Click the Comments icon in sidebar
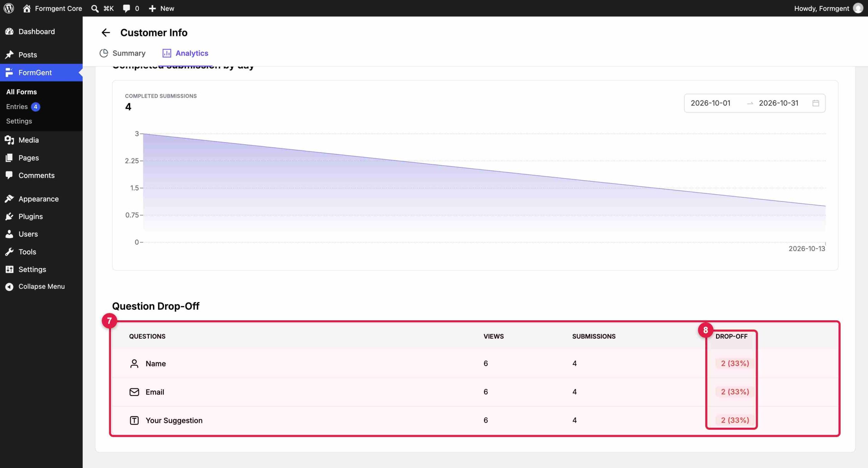Screen dimensions: 868x468 [9, 175]
